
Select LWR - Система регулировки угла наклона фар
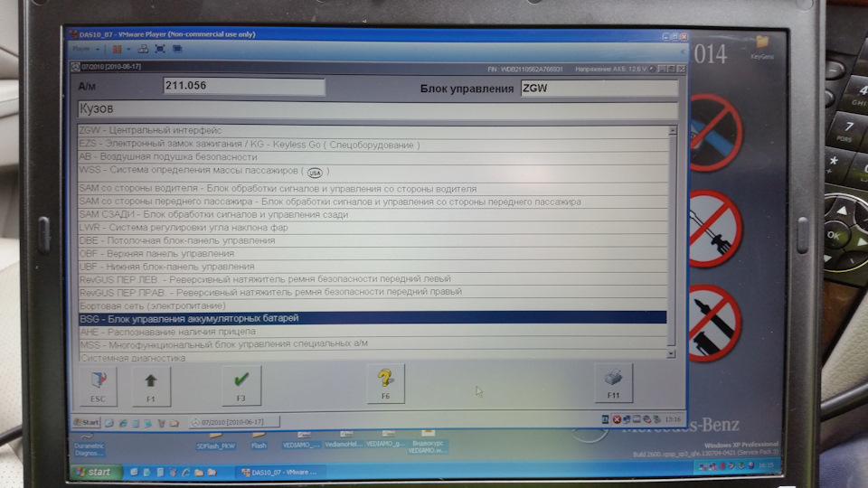(x=373, y=228)
